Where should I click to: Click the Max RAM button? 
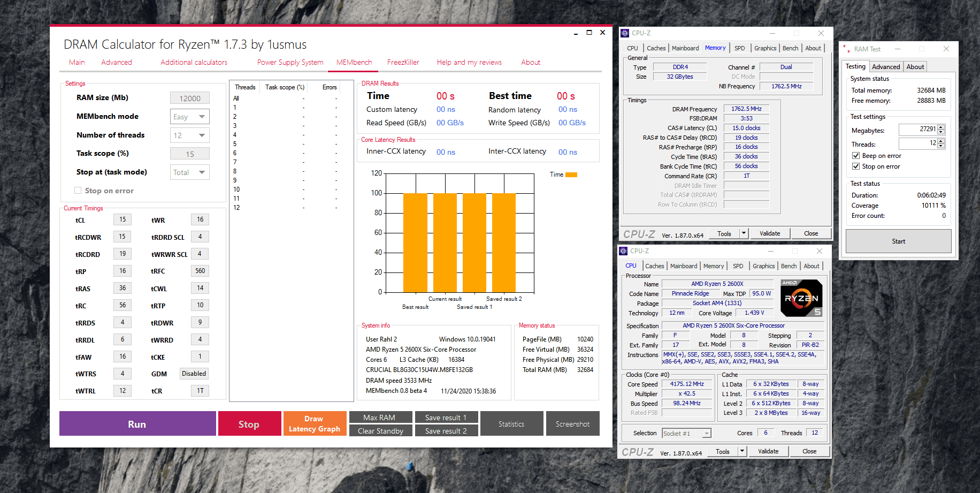click(380, 418)
